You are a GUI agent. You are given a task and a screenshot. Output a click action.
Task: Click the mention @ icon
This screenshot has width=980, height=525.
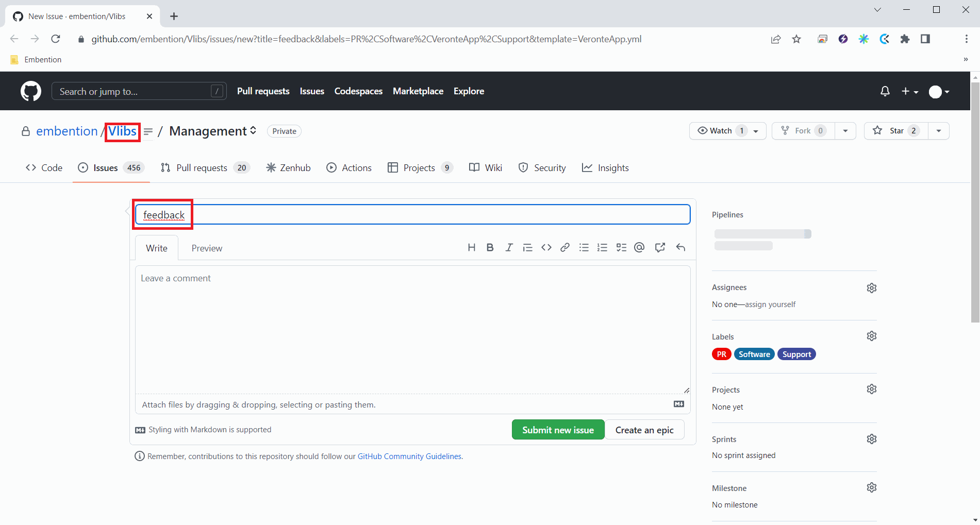click(639, 248)
